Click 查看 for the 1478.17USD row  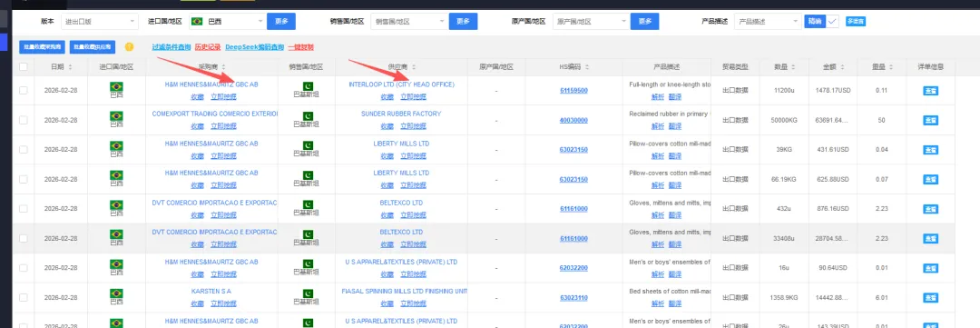pyautogui.click(x=930, y=90)
